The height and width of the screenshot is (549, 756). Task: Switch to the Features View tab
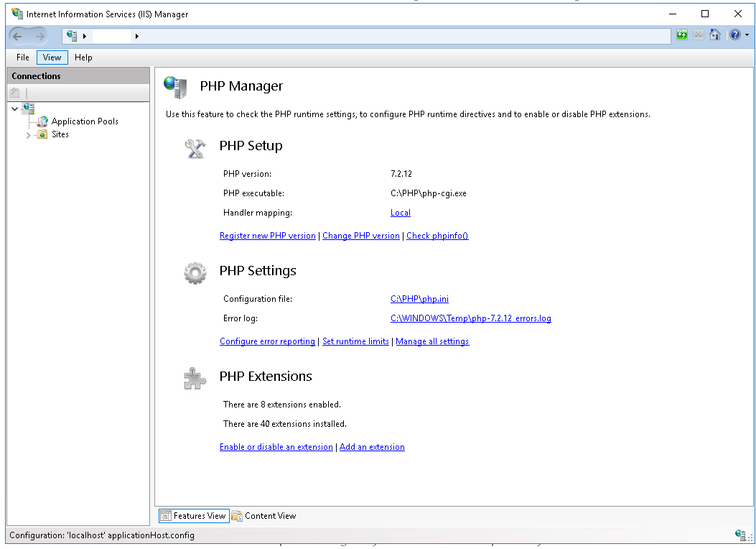coord(194,516)
